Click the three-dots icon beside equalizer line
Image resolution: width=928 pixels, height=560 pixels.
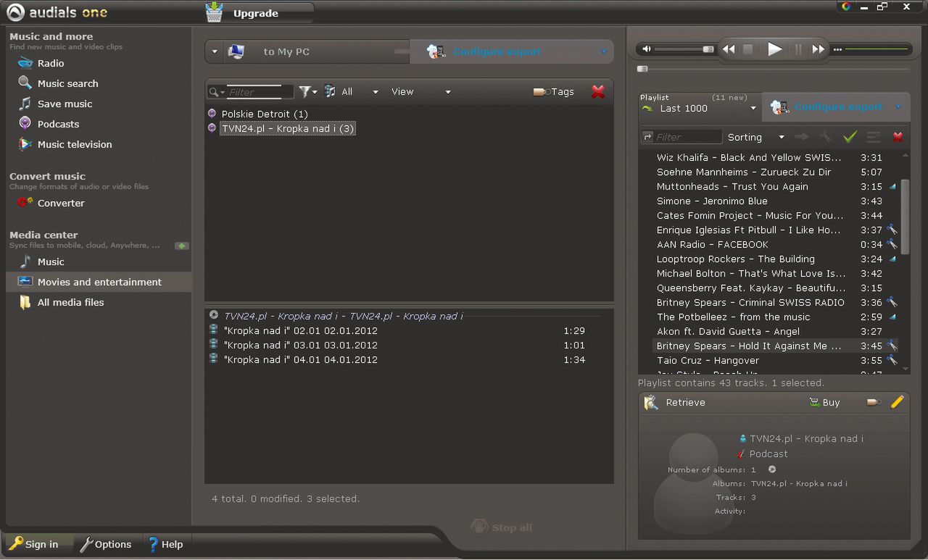coord(837,50)
